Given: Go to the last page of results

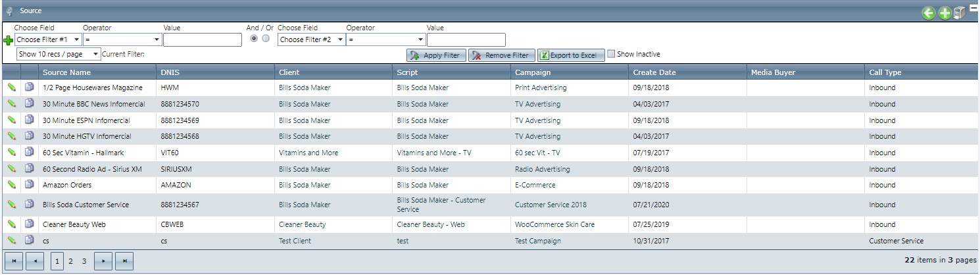Looking at the screenshot, I should click(124, 261).
